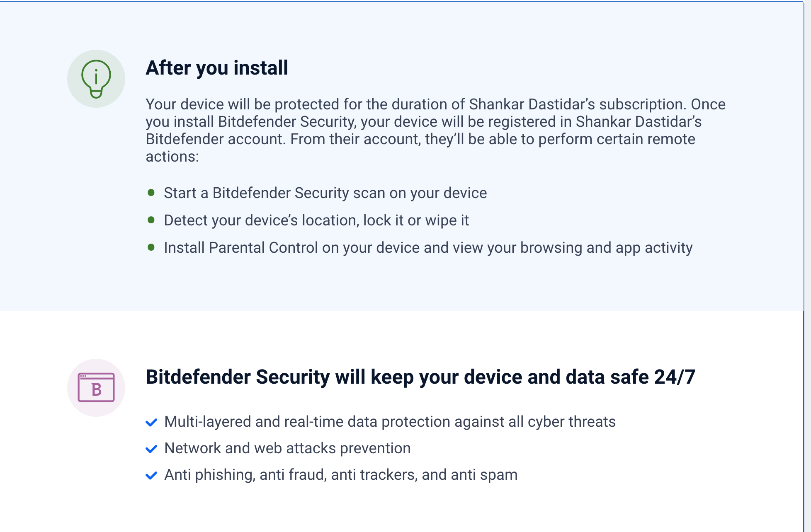811x532 pixels.
Task: Click the green bullet beside the Detect location item
Action: point(151,220)
